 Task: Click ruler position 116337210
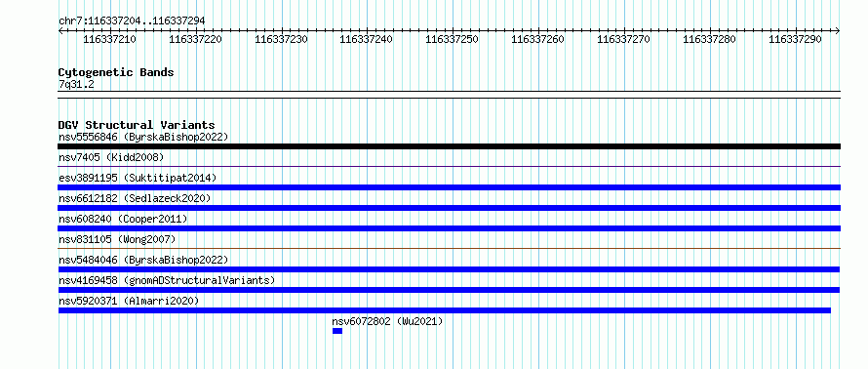[109, 39]
